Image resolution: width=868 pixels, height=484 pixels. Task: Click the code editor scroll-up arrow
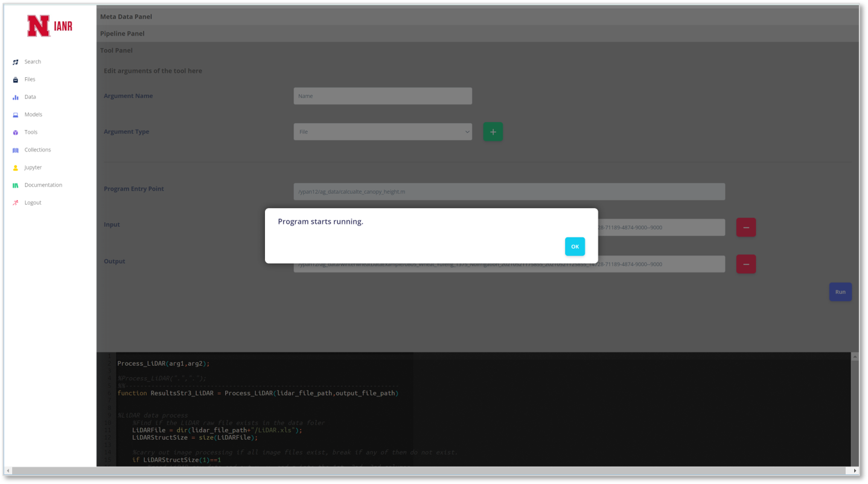pos(855,357)
